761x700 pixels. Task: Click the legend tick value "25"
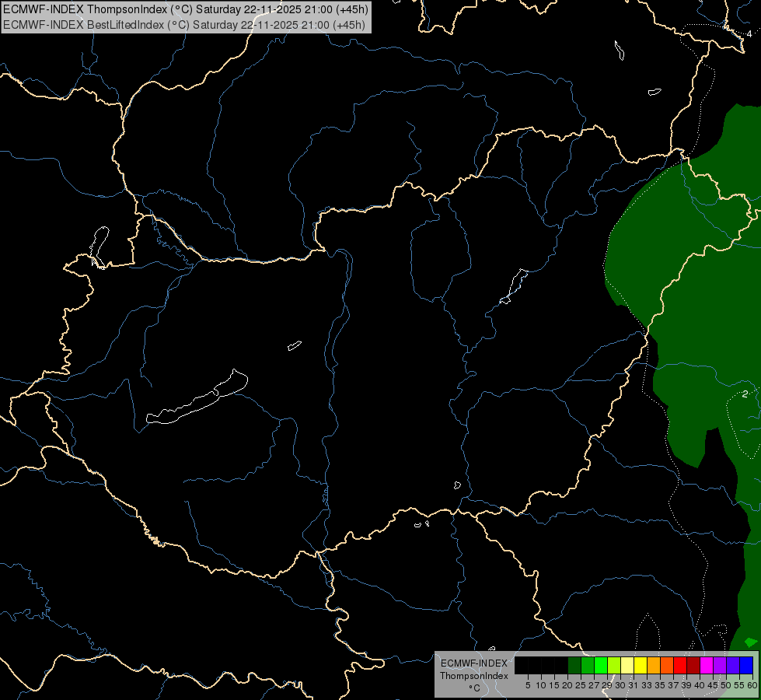[x=581, y=685]
